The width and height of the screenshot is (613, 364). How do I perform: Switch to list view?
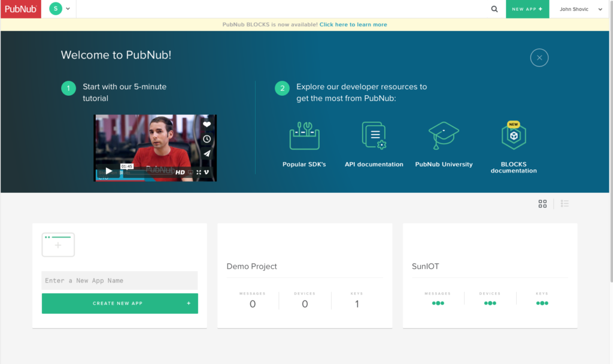[565, 204]
